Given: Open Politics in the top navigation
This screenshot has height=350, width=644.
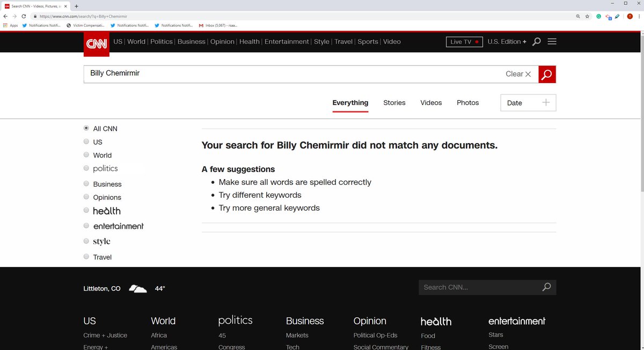Looking at the screenshot, I should pos(162,42).
